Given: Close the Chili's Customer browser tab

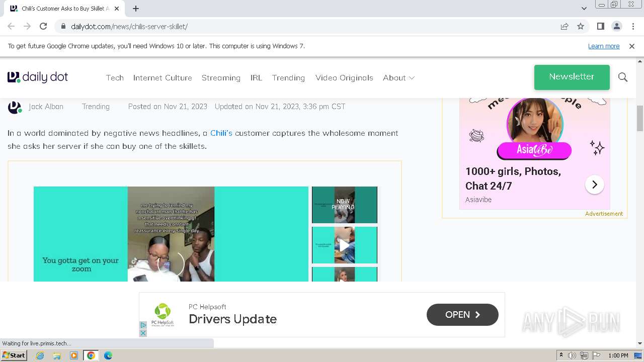Looking at the screenshot, I should click(x=116, y=9).
